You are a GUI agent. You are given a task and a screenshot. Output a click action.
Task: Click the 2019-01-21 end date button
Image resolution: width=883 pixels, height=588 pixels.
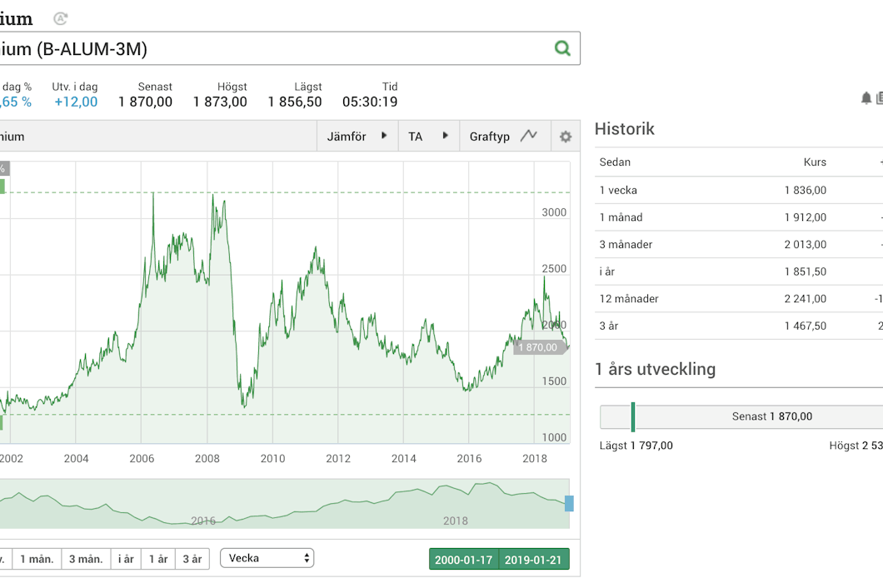(x=533, y=560)
